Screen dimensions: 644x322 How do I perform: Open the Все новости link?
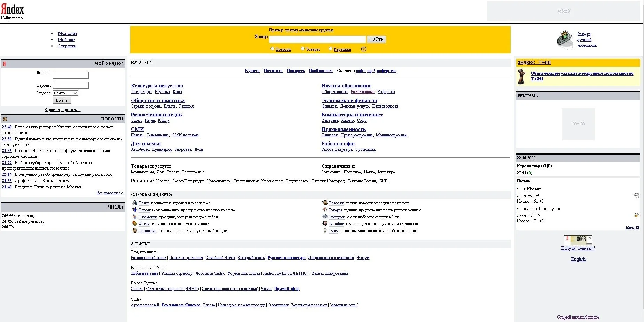pos(110,193)
